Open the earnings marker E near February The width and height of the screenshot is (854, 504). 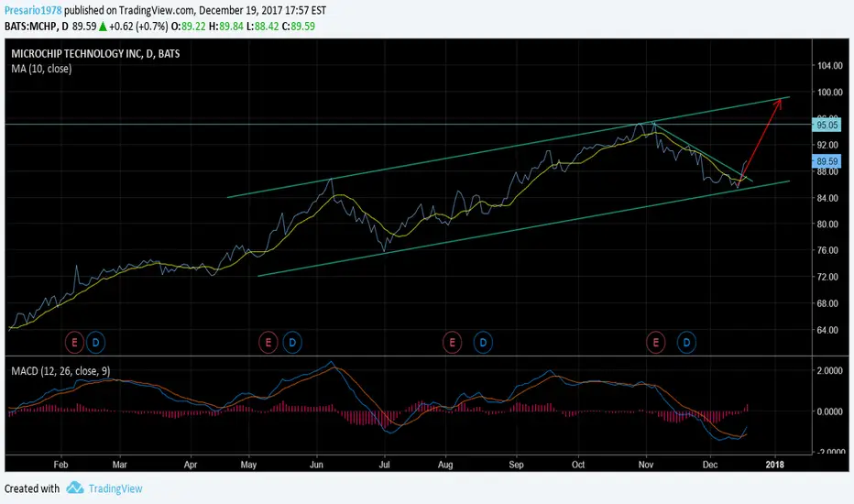coord(74,342)
